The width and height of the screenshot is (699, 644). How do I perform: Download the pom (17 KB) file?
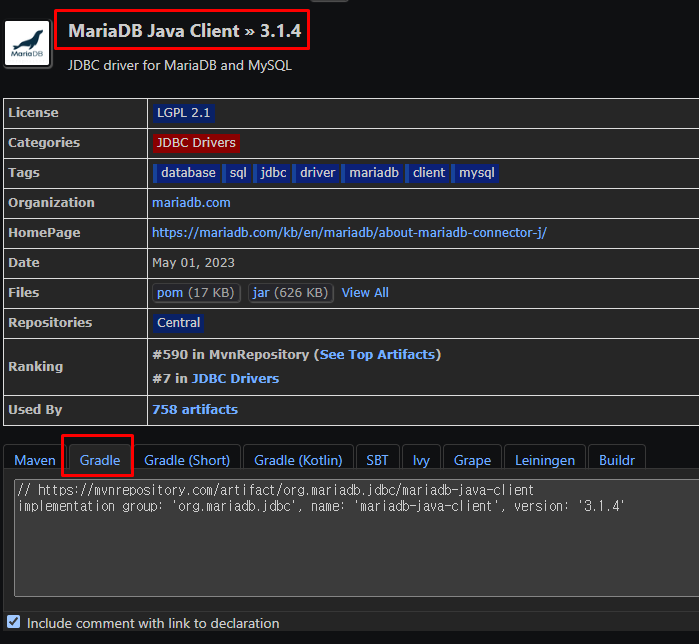click(x=196, y=293)
